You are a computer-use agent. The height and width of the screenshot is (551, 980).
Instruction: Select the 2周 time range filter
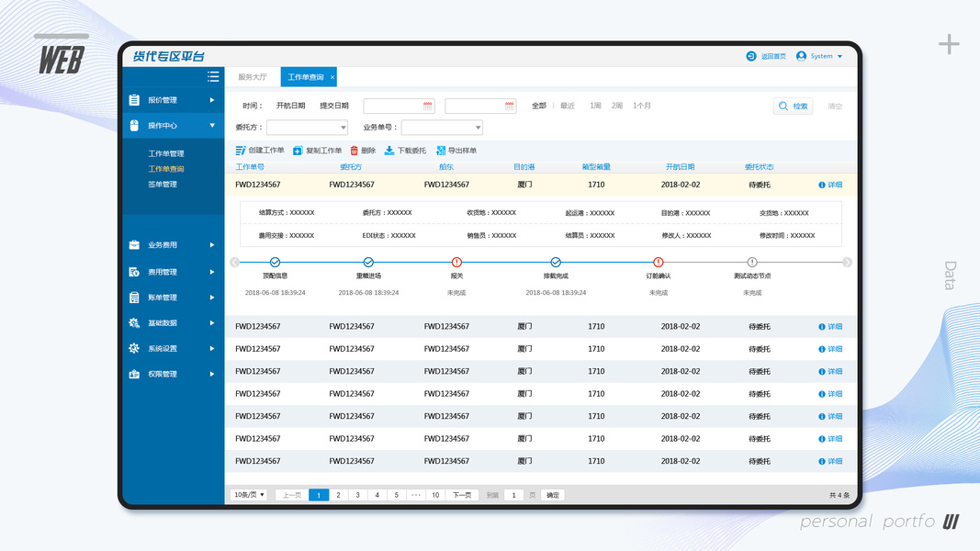click(617, 107)
